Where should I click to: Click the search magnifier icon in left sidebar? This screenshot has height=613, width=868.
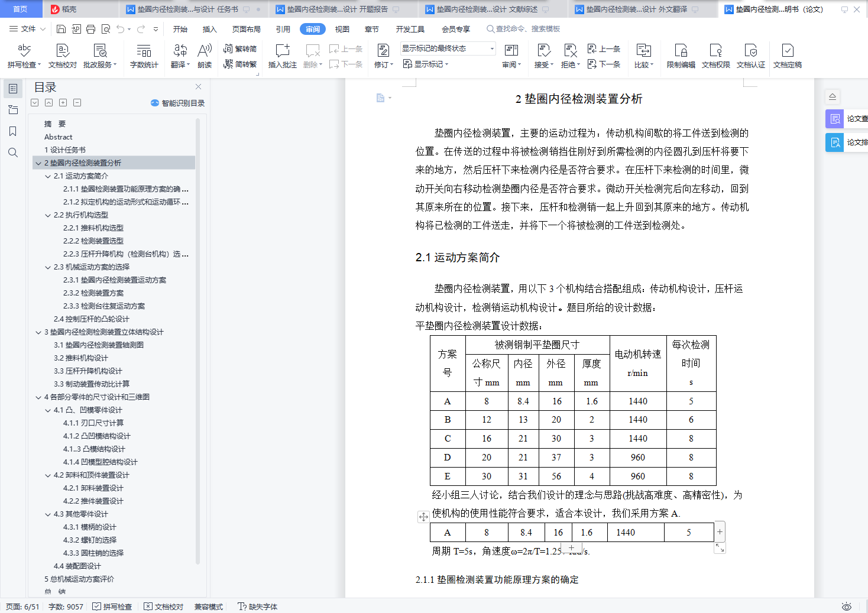(13, 153)
